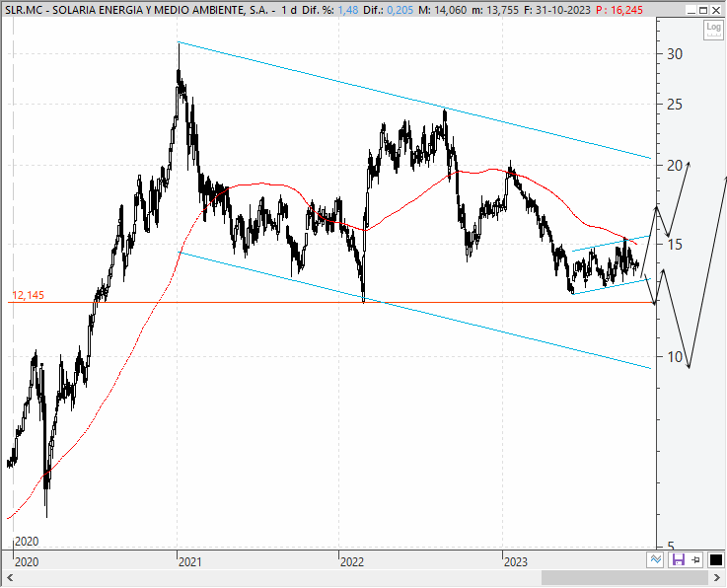Click the 30 value on the price axis
The width and height of the screenshot is (727, 588).
(x=675, y=54)
